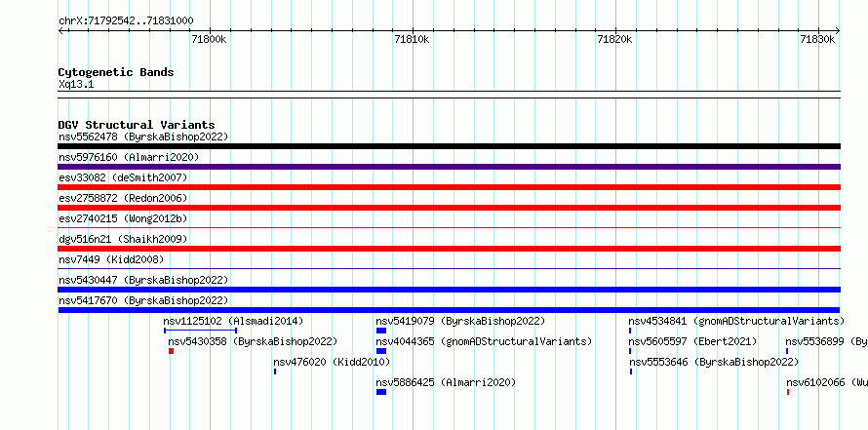Viewport: 868px width, 430px height.
Task: Select the blue nsv4534841 variant tick
Action: [x=630, y=331]
